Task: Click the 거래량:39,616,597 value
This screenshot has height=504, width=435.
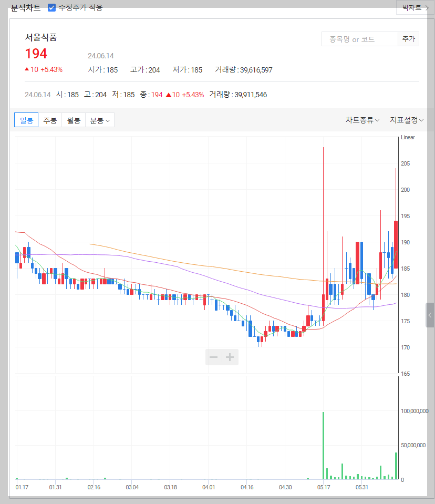Action: point(244,70)
